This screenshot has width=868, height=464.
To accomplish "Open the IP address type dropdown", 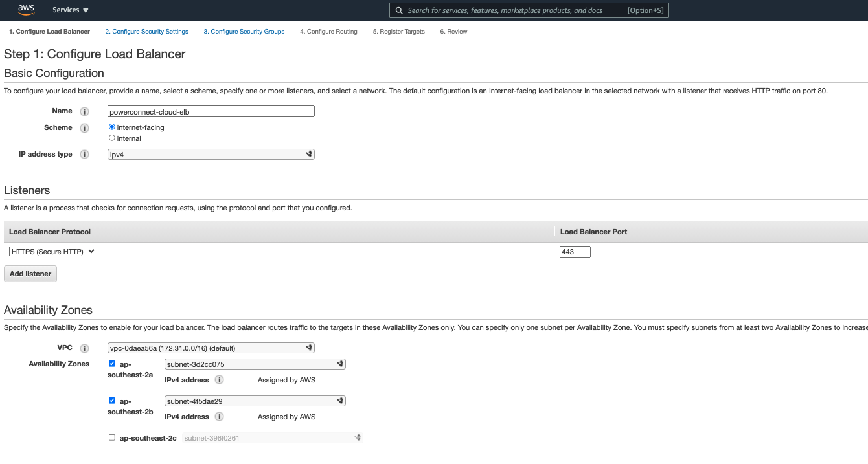I will 211,155.
